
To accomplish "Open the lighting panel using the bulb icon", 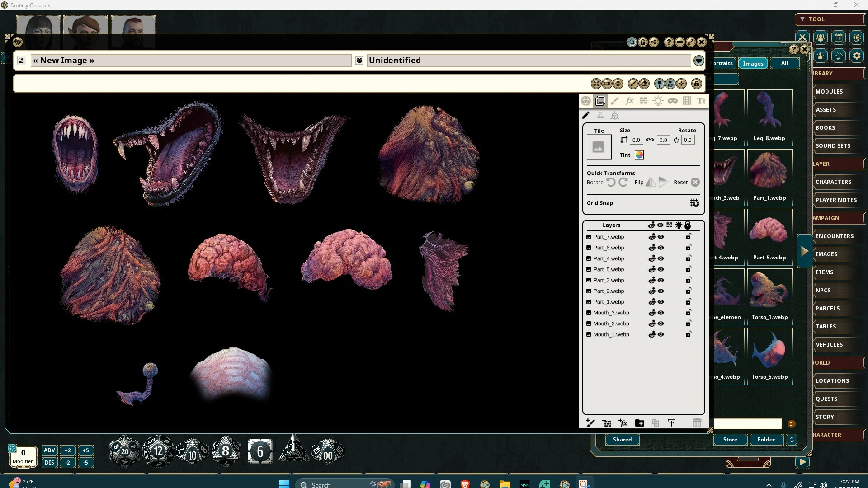I will click(658, 100).
